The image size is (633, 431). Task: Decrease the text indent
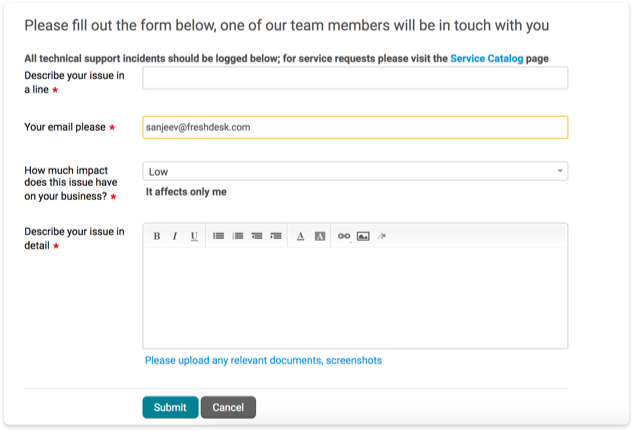[257, 236]
